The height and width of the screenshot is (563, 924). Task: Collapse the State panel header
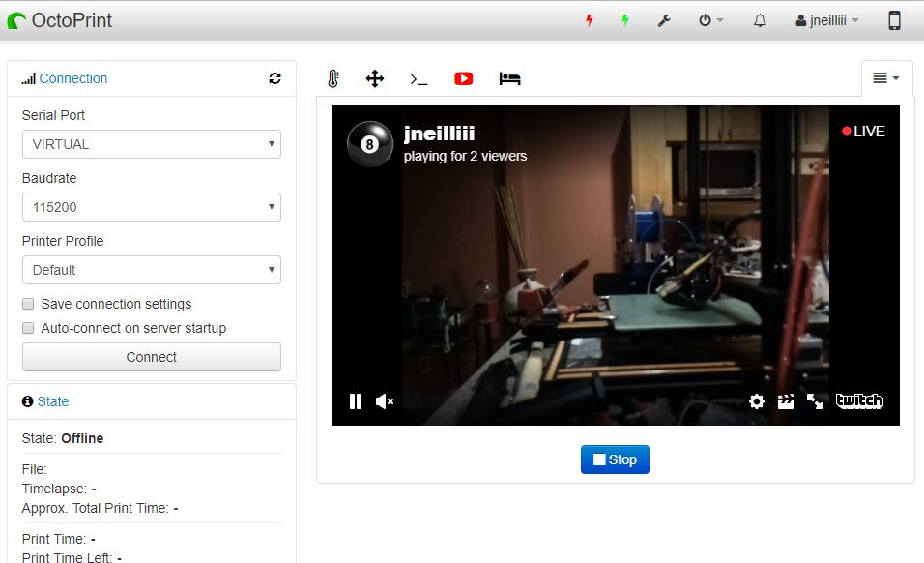(53, 401)
